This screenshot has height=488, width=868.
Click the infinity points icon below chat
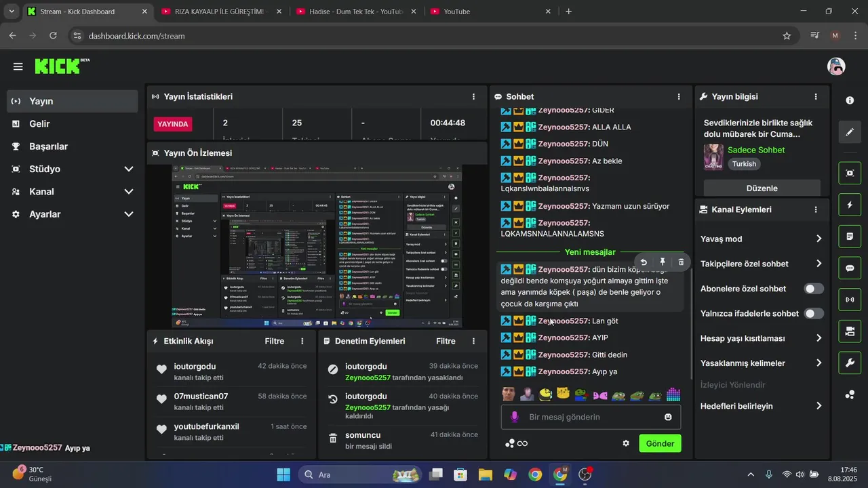tap(516, 443)
